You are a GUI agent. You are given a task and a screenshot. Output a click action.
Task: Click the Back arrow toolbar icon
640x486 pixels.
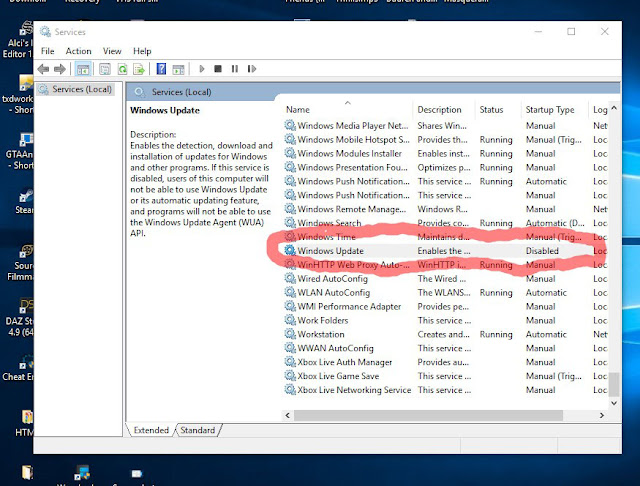click(x=43, y=69)
